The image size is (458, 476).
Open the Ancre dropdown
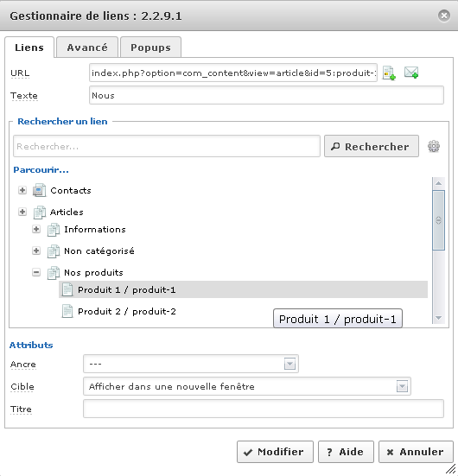point(191,364)
